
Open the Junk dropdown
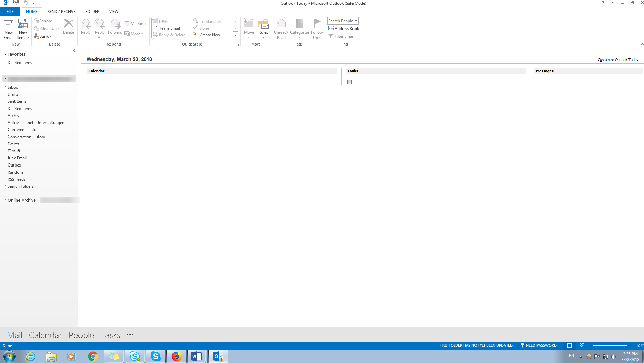[43, 36]
